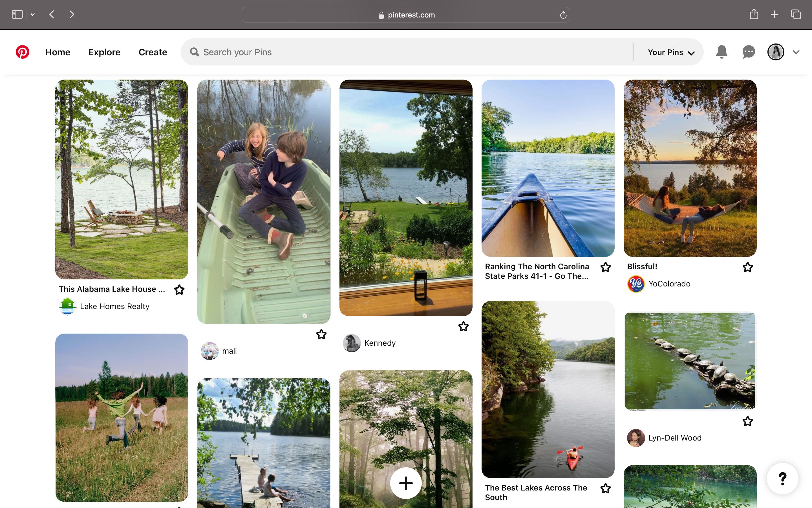This screenshot has height=508, width=812.
Task: Star the Alabama Lake House pin
Action: pyautogui.click(x=180, y=290)
